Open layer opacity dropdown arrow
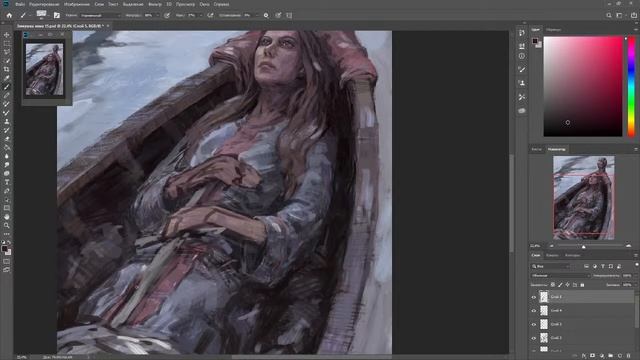 tap(635, 276)
